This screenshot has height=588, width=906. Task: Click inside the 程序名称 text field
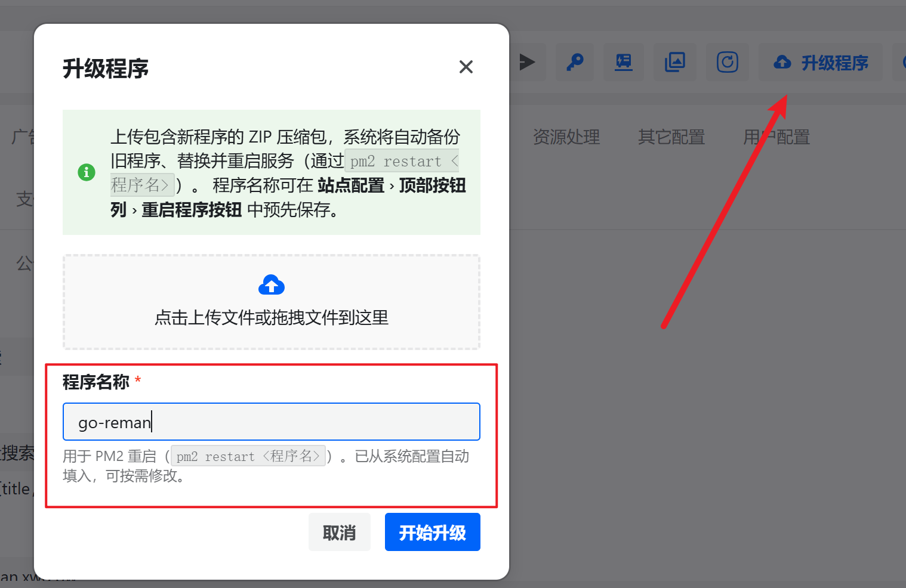pyautogui.click(x=271, y=422)
